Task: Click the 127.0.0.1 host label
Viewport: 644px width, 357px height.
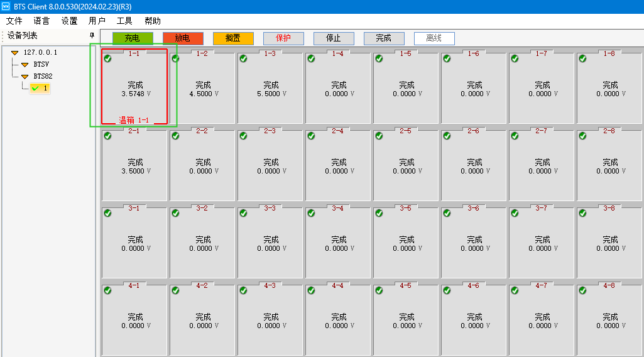Action: click(x=40, y=53)
